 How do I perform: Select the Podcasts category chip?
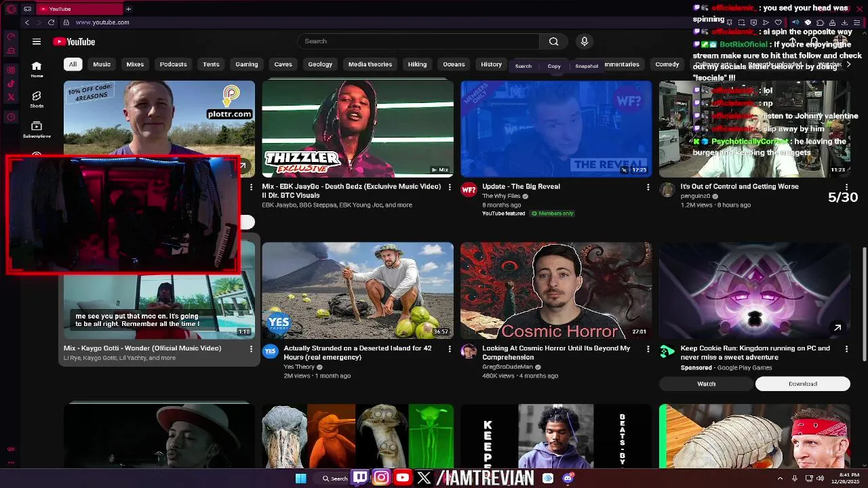click(x=173, y=64)
